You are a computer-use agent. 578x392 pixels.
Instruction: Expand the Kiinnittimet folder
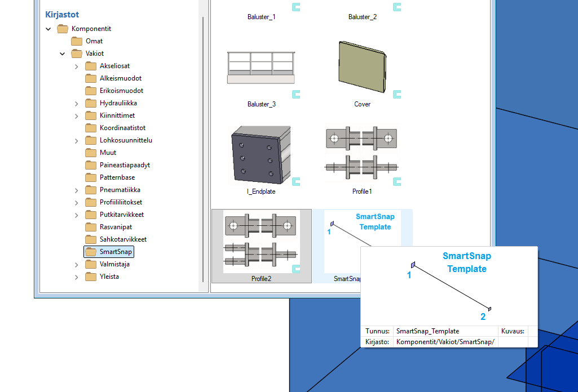point(77,115)
